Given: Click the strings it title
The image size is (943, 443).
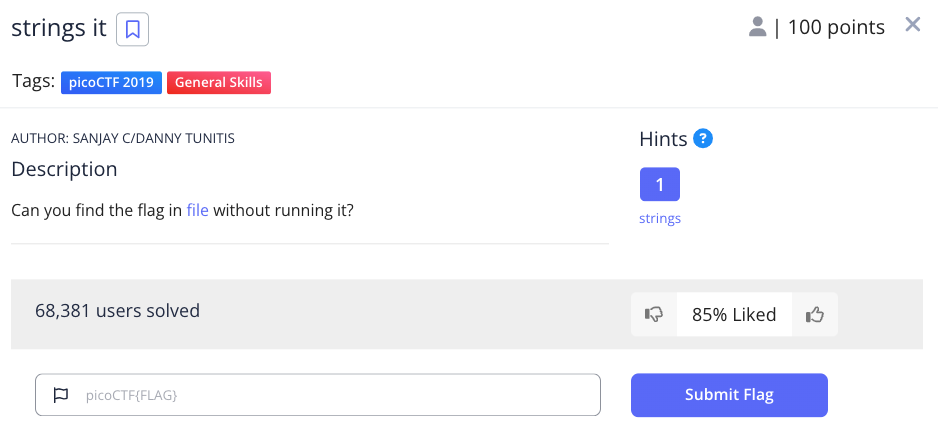Looking at the screenshot, I should 59,28.
